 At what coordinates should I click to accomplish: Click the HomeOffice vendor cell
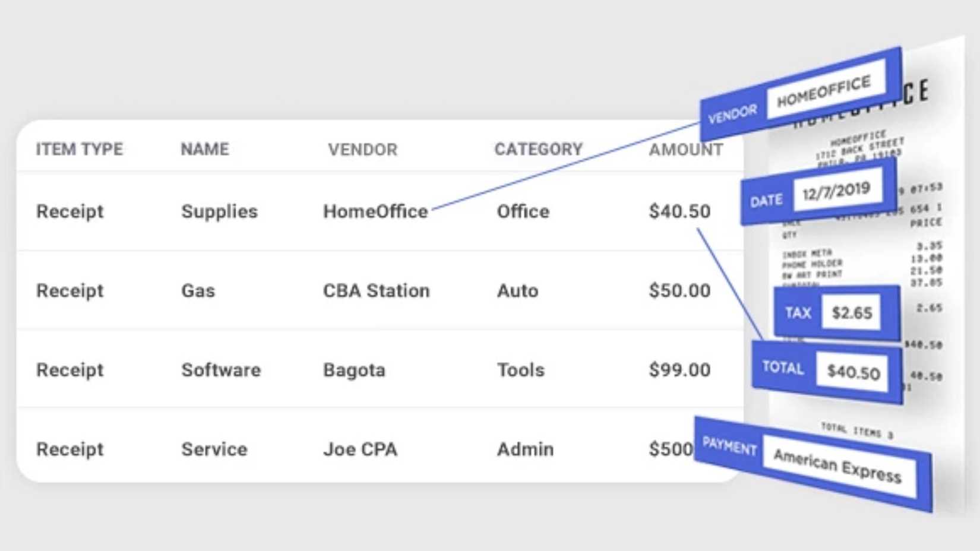click(375, 211)
